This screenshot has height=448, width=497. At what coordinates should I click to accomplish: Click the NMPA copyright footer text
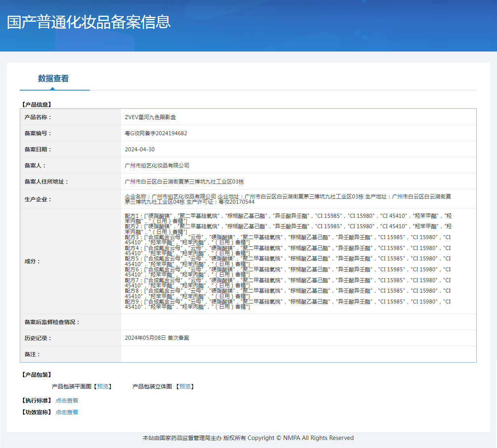[x=248, y=438]
